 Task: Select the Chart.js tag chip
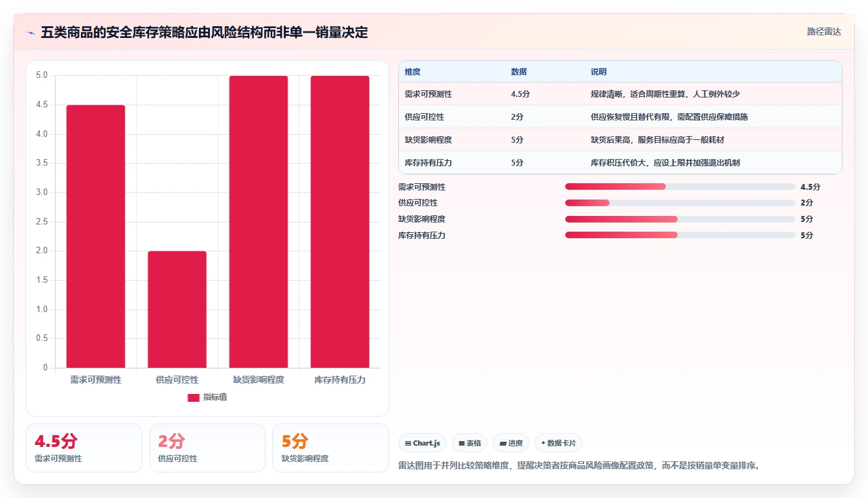click(x=423, y=443)
